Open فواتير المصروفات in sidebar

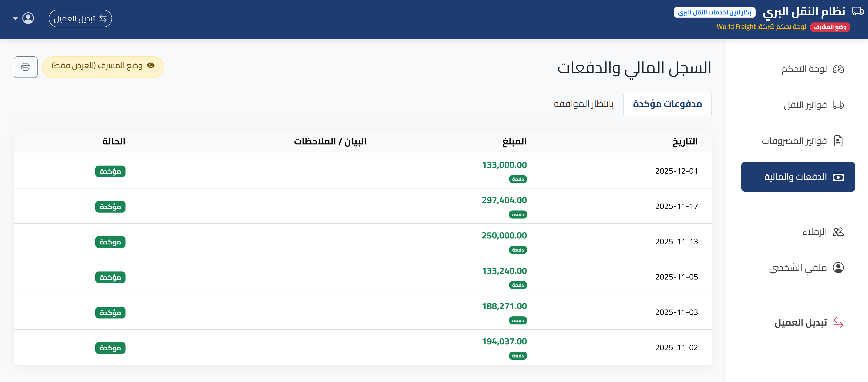click(x=798, y=141)
